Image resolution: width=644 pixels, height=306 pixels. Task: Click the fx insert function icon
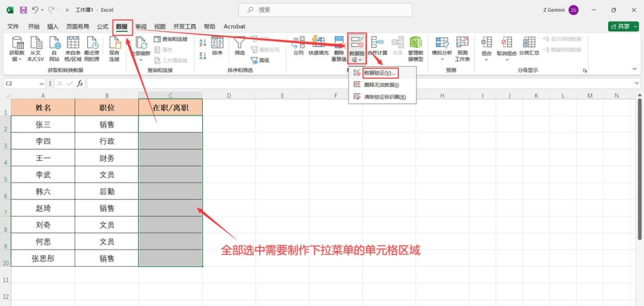(x=80, y=84)
